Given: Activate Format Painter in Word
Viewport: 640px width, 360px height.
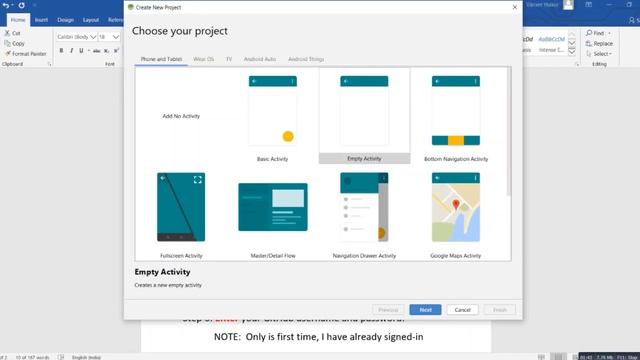Looking at the screenshot, I should tap(26, 53).
